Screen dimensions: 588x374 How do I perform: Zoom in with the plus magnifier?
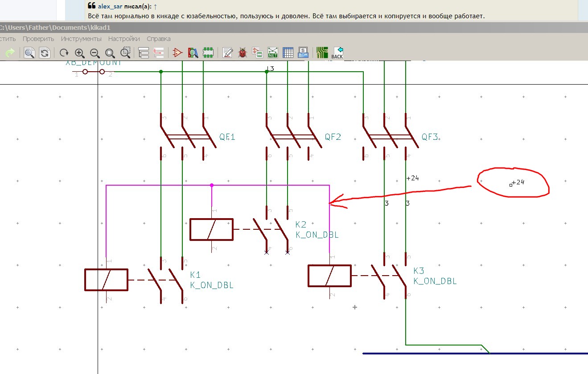pos(80,53)
